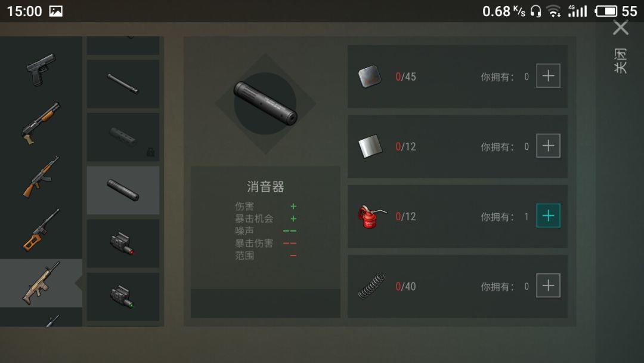Select the locked muzzle attachment
644x363 pixels.
point(123,137)
